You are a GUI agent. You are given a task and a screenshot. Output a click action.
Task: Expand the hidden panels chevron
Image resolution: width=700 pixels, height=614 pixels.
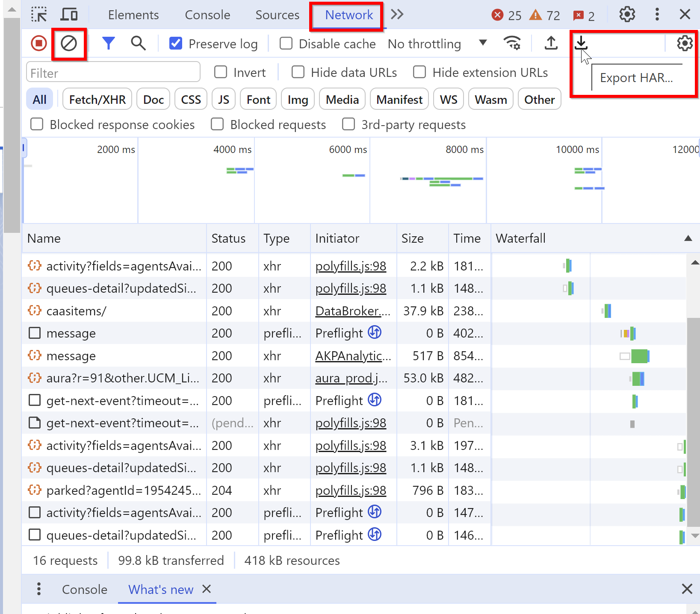tap(397, 14)
